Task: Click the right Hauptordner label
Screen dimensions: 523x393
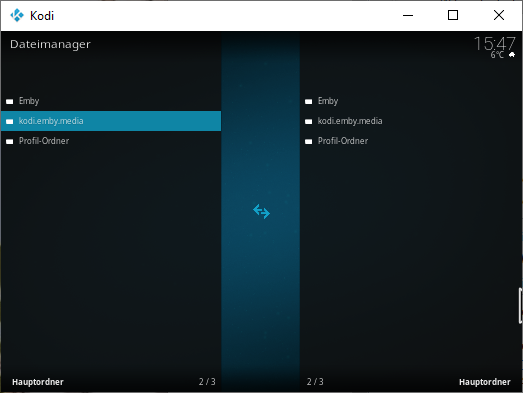Action: point(485,382)
